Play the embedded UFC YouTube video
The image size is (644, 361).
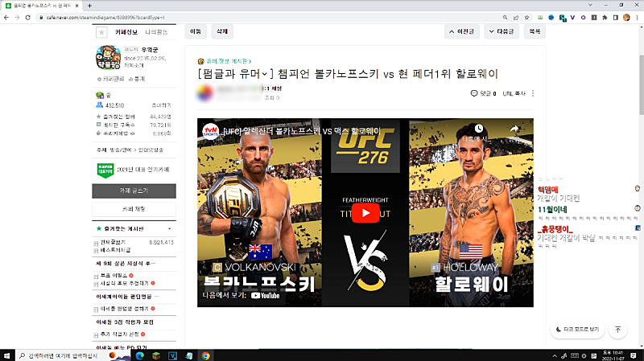coord(365,213)
